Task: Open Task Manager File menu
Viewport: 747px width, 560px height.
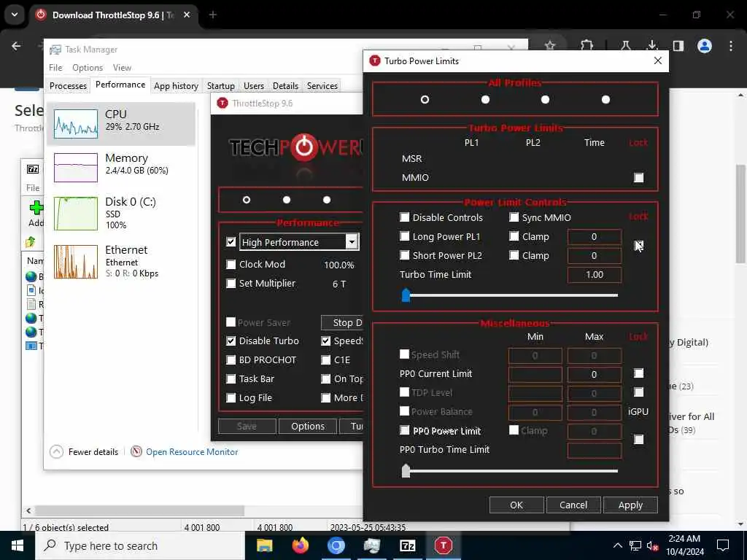Action: (55, 68)
